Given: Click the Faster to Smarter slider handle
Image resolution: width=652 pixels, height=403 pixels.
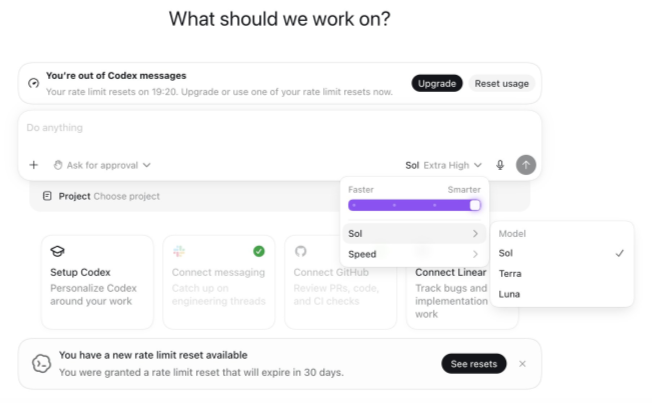Looking at the screenshot, I should pos(474,205).
